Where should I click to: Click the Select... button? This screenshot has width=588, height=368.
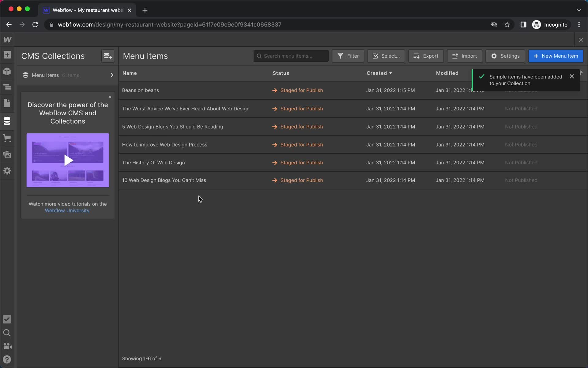386,56
